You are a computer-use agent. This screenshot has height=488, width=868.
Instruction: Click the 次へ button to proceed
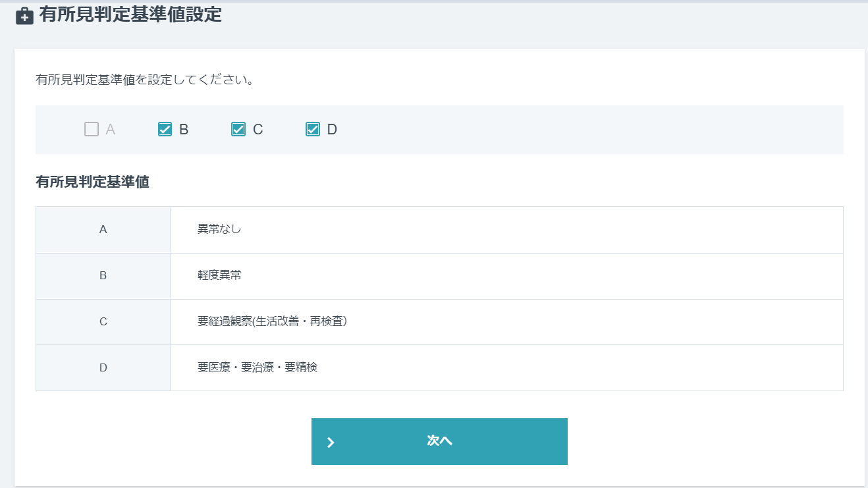point(439,441)
